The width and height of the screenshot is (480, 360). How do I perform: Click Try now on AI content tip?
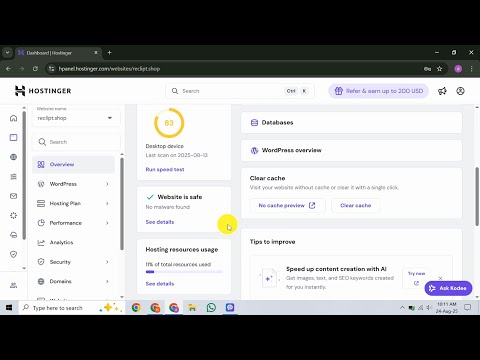click(x=416, y=278)
